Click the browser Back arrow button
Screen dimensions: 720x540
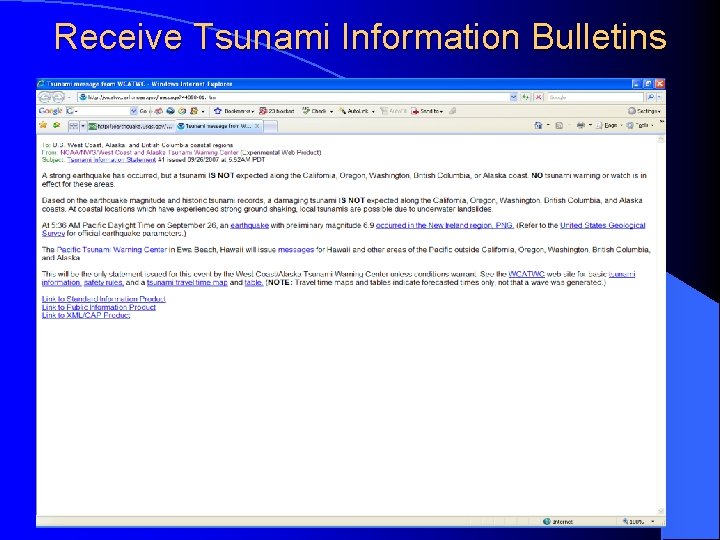pos(45,97)
